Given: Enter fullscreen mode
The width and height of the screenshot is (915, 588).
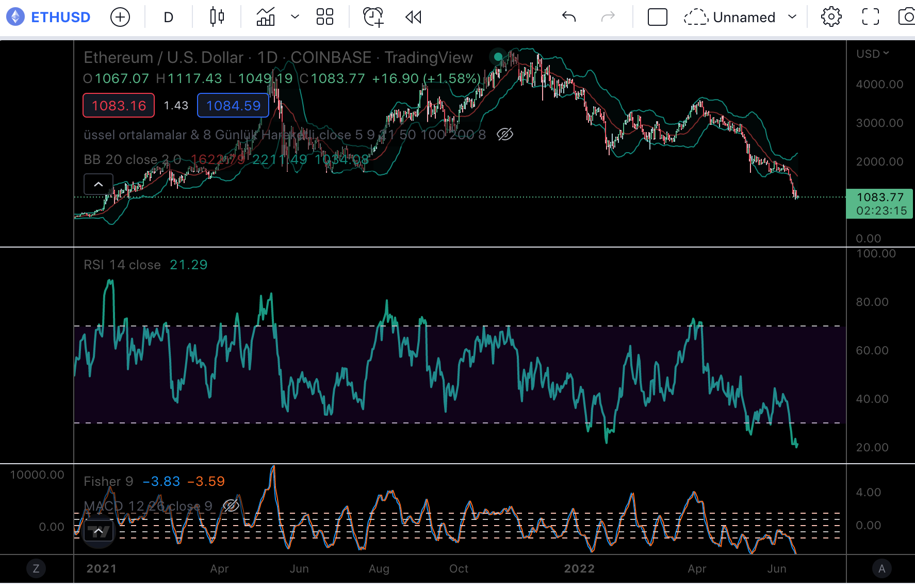Looking at the screenshot, I should 871,17.
